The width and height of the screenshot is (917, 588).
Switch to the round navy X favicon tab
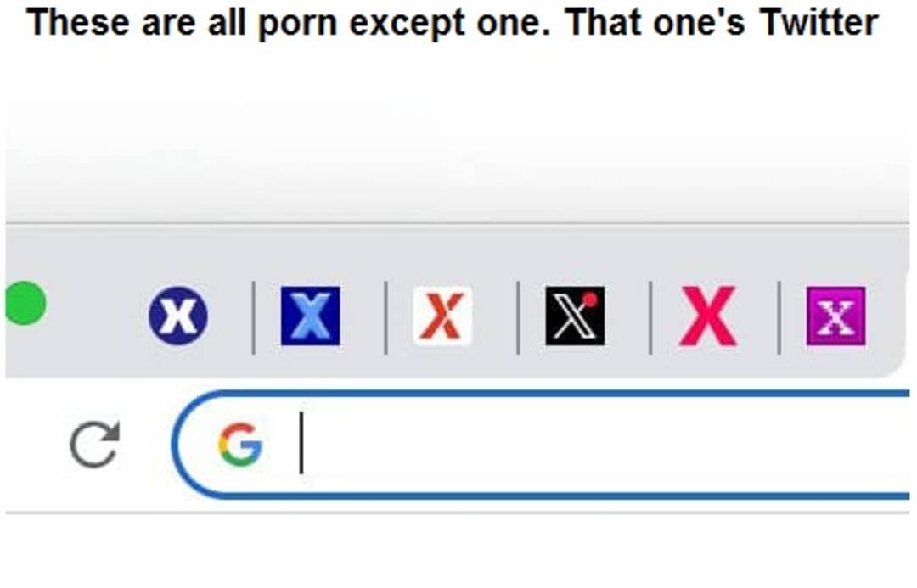pos(177,316)
